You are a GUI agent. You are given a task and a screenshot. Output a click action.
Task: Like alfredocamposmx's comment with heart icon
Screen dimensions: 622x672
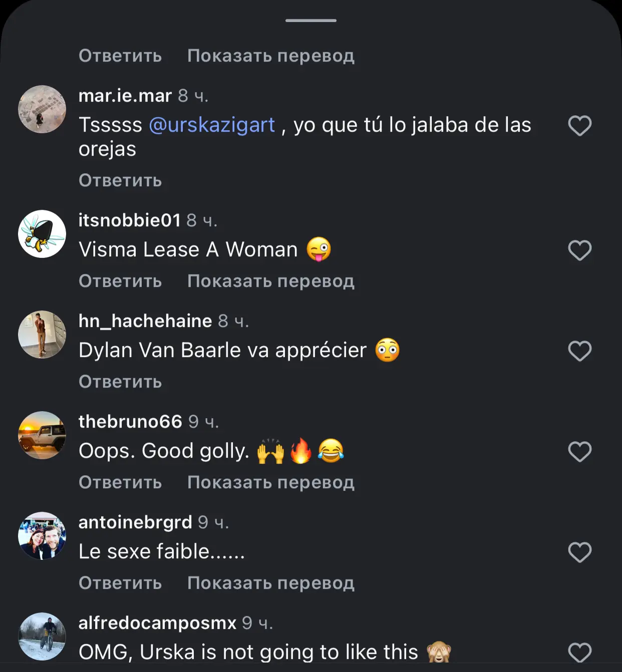tap(580, 653)
